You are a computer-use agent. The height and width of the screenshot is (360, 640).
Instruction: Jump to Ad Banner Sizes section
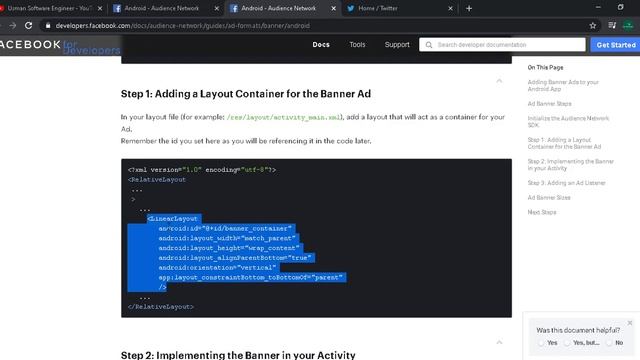click(x=549, y=198)
